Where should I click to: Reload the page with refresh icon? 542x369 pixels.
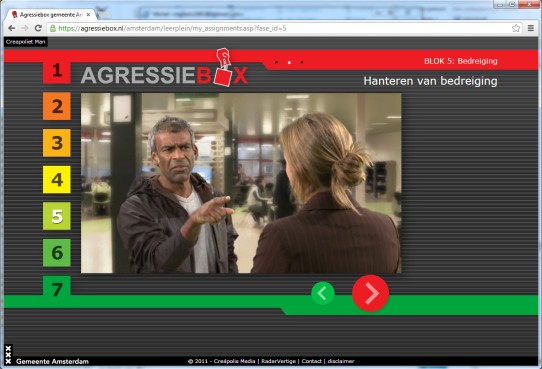[38, 28]
